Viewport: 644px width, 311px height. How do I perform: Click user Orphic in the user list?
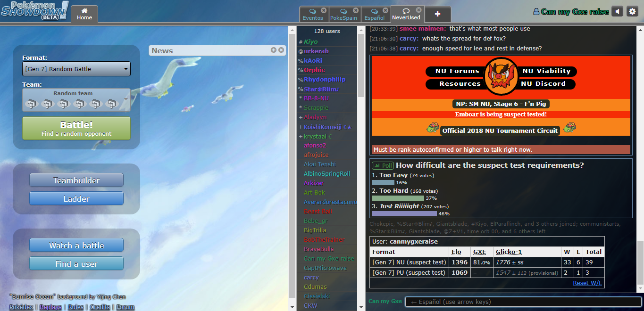tap(314, 70)
